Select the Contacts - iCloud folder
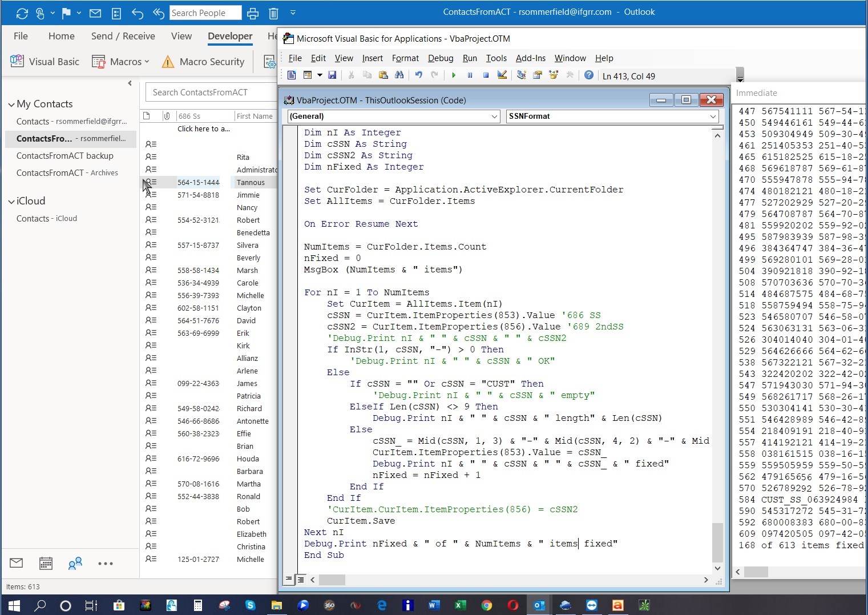The height and width of the screenshot is (615, 868). click(x=47, y=219)
